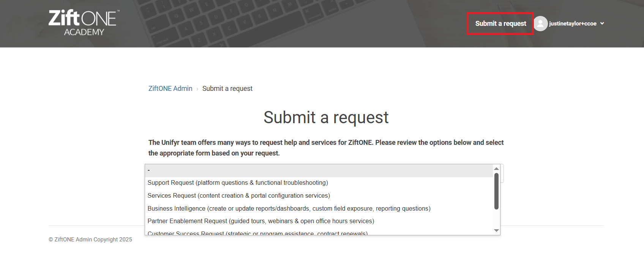Viewport: 644px width, 257px height.
Task: Click the scrollbar up arrow in the dropdown list
Action: pyautogui.click(x=496, y=168)
